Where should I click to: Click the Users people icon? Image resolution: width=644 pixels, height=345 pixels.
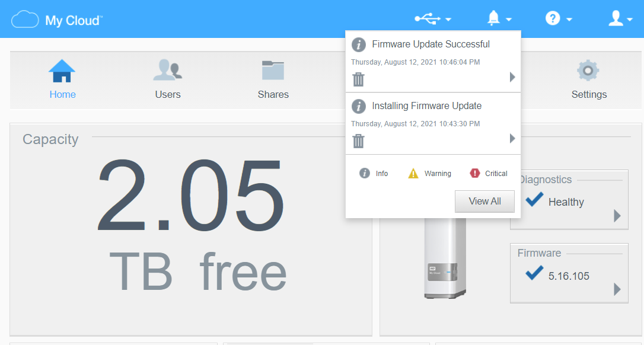(x=168, y=70)
